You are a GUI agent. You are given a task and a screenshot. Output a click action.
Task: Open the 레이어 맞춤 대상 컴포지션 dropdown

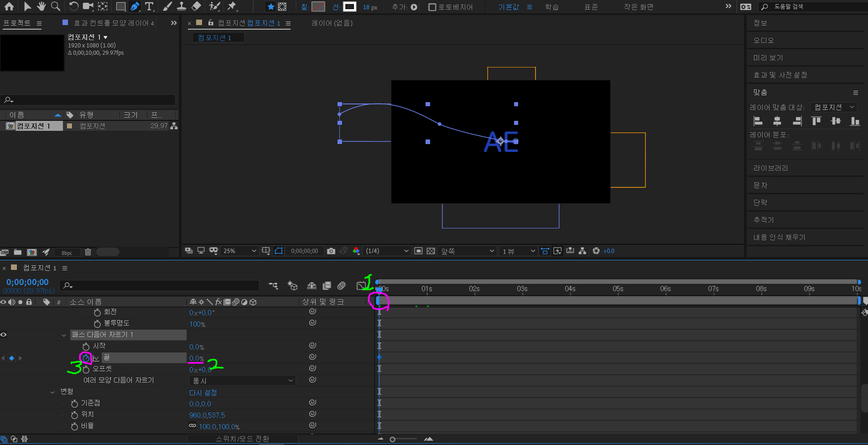(833, 107)
